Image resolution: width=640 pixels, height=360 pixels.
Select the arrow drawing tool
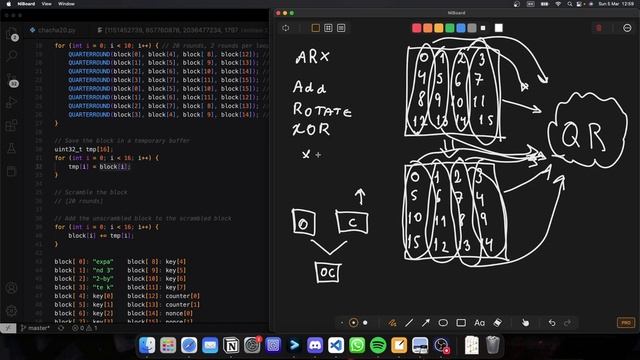click(426, 323)
